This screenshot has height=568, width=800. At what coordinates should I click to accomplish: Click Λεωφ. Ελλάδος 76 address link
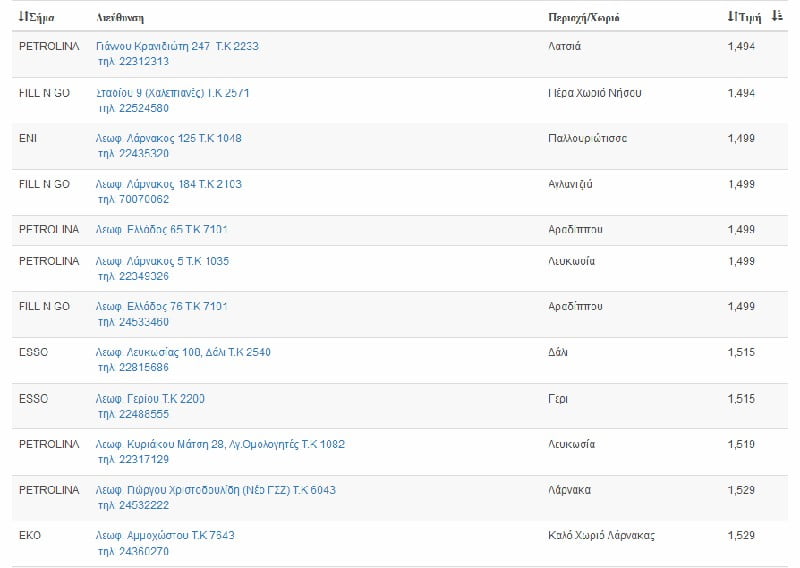point(161,306)
